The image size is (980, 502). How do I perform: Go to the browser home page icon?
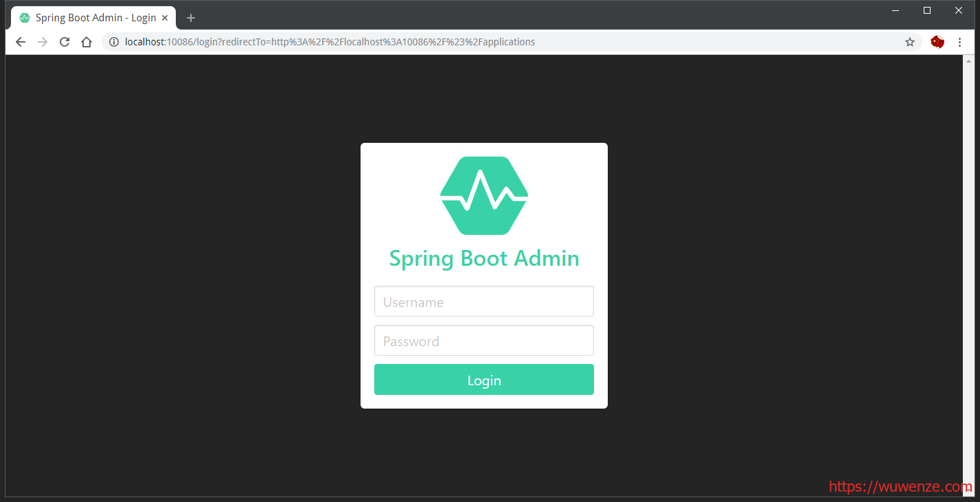coord(87,42)
